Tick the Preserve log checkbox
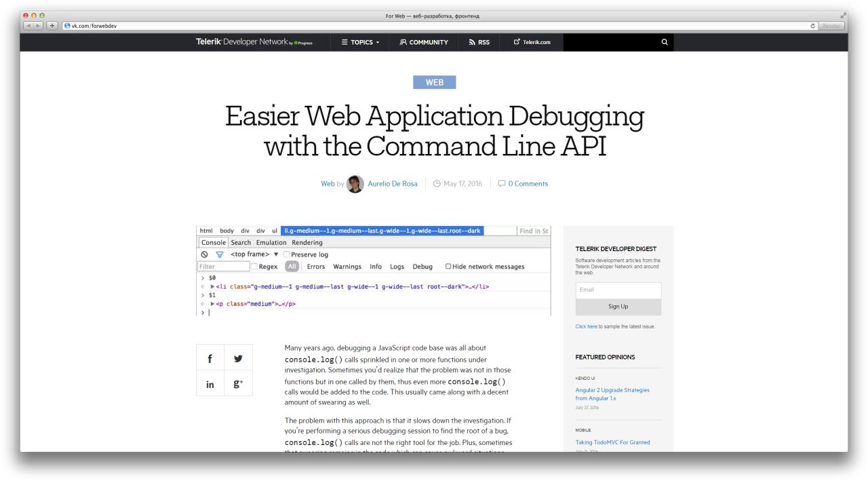The height and width of the screenshot is (481, 868). point(287,254)
